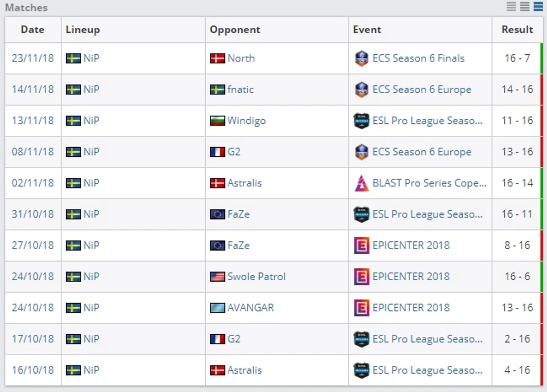Open the ECS Season 6 Finals event
The image size is (547, 392).
(x=418, y=58)
